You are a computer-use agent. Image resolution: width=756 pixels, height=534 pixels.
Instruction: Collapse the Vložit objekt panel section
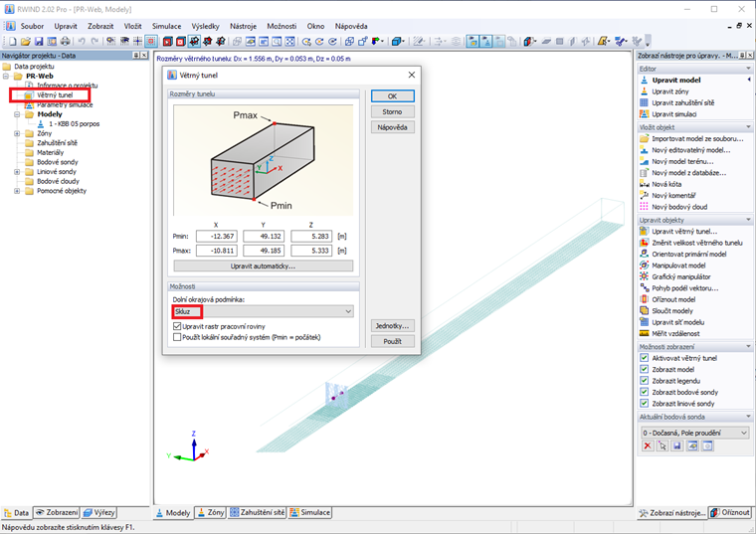pos(748,127)
